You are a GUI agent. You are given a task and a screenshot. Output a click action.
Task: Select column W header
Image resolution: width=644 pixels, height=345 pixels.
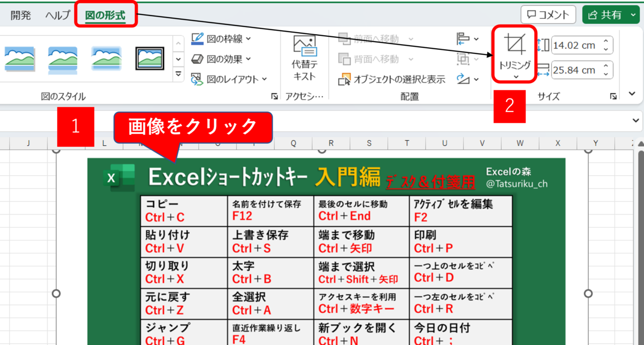click(520, 143)
